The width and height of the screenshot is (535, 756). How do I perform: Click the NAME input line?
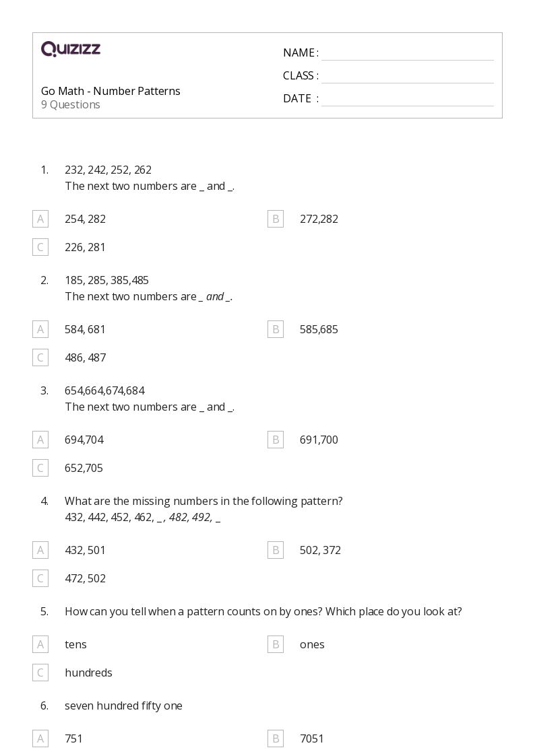(x=407, y=53)
